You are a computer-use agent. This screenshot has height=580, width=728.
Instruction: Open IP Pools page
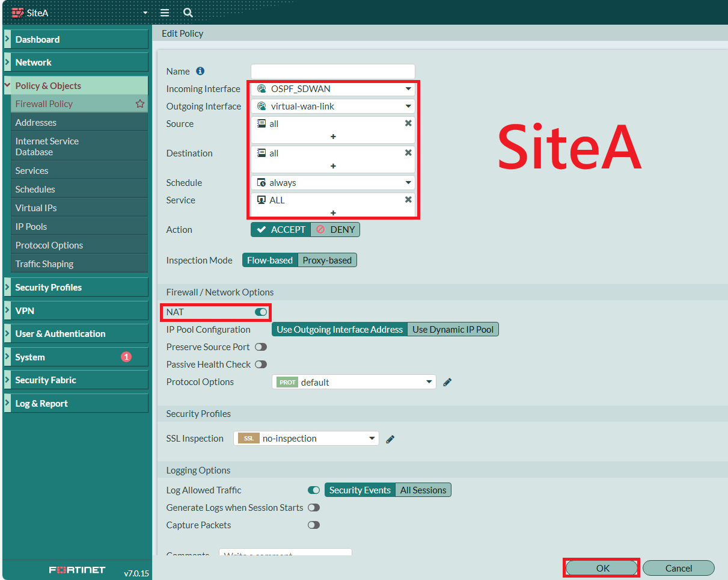point(79,226)
